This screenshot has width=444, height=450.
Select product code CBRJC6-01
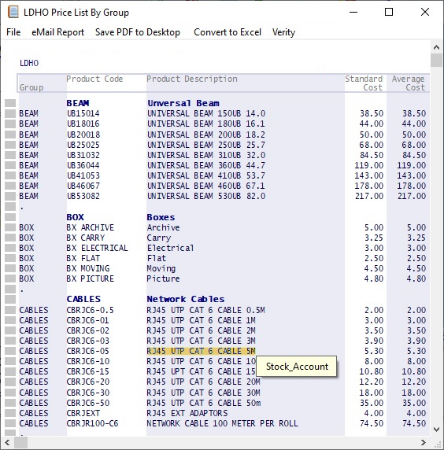[x=88, y=320]
